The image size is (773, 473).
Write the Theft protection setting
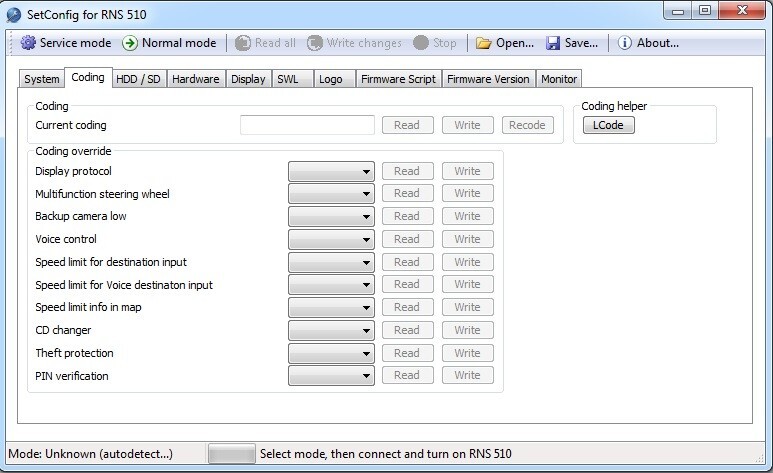click(467, 353)
